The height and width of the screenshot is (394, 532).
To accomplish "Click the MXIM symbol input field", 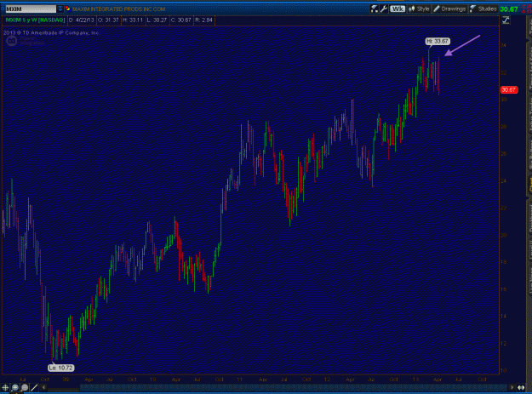I will click(x=31, y=9).
